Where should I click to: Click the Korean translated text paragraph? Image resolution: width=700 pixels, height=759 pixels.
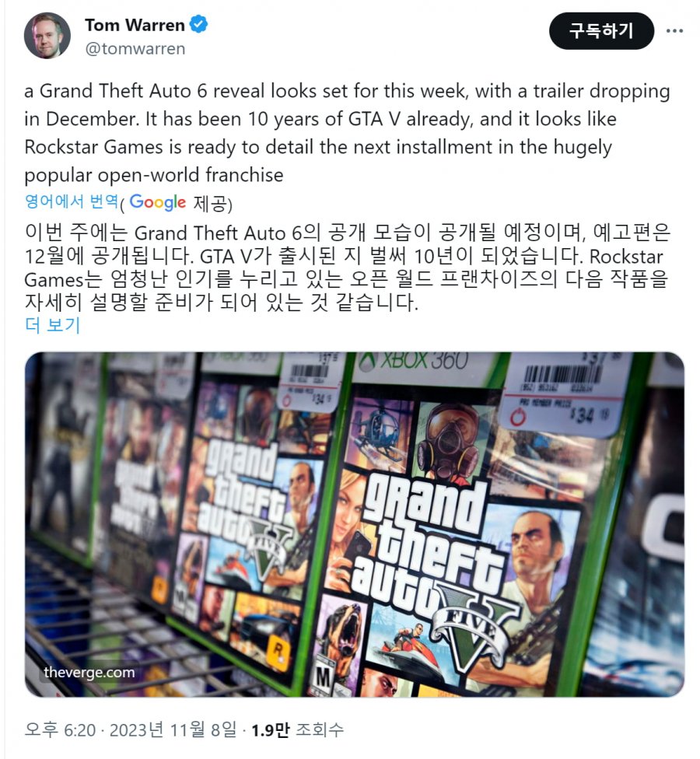pyautogui.click(x=347, y=268)
